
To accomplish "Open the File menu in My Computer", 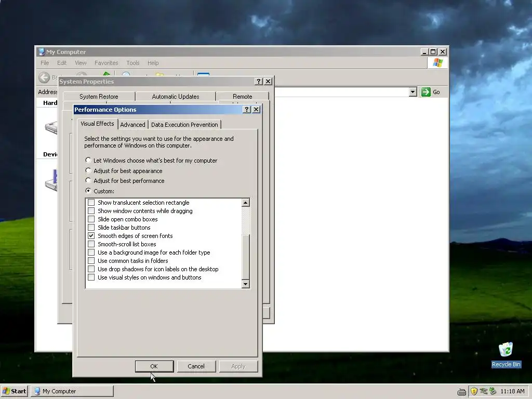I will pos(45,63).
